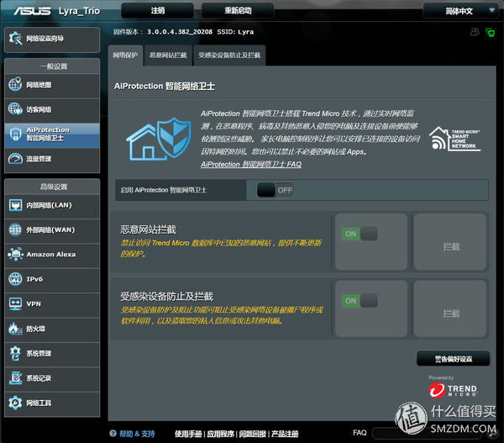The width and height of the screenshot is (504, 443).
Task: Click the help question mark icon
Action: tap(113, 434)
